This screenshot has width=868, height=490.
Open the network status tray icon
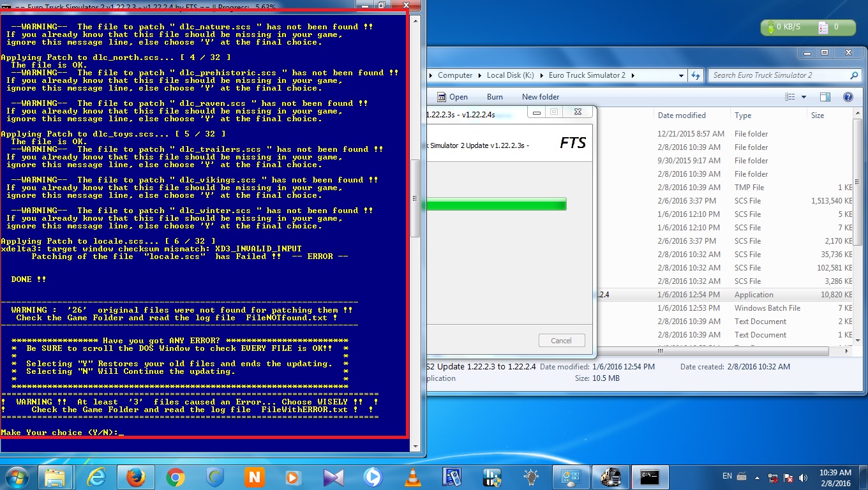(773, 477)
